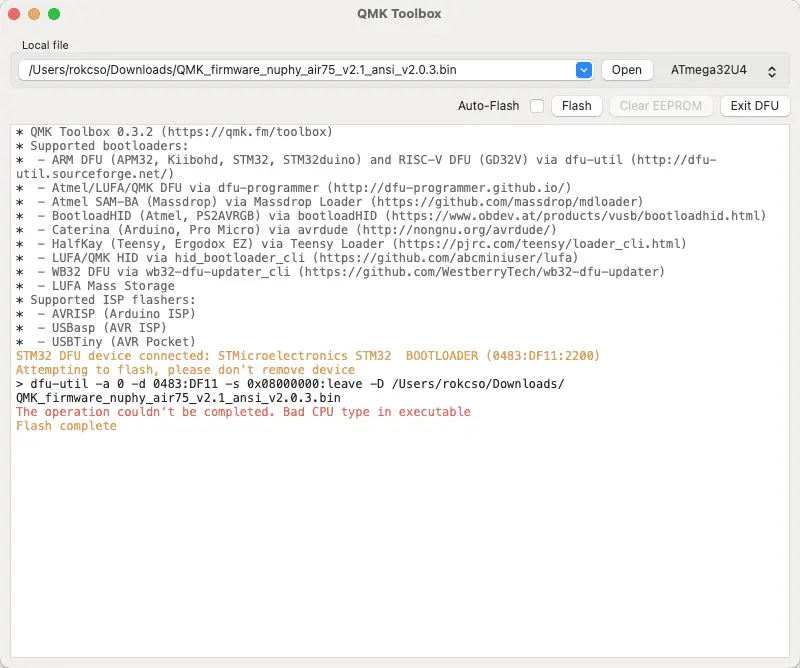This screenshot has height=668, width=800.
Task: Click the HalfKay Teensy Loader log line
Action: point(351,244)
